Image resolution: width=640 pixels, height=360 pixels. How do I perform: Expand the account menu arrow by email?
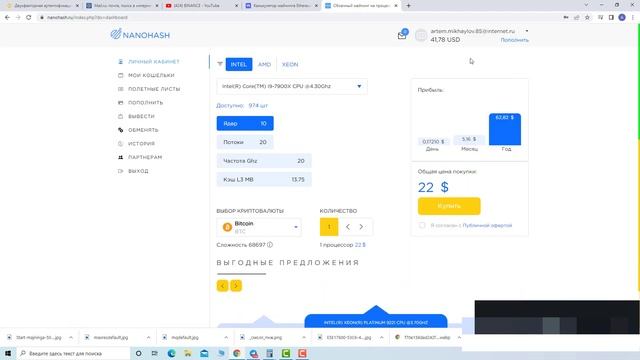point(527,31)
